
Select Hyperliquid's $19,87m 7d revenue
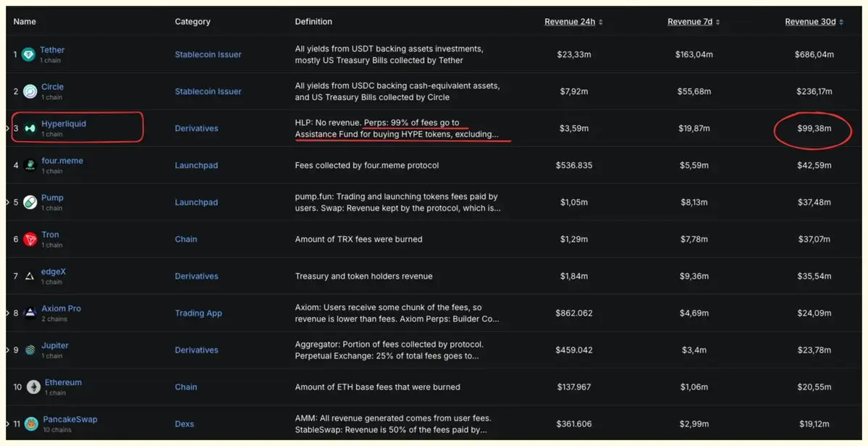click(x=694, y=128)
